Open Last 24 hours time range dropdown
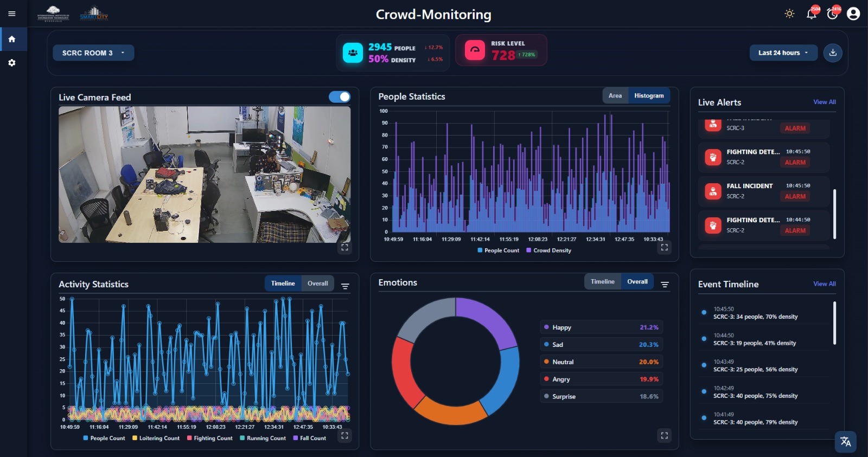868x457 pixels. pyautogui.click(x=783, y=53)
